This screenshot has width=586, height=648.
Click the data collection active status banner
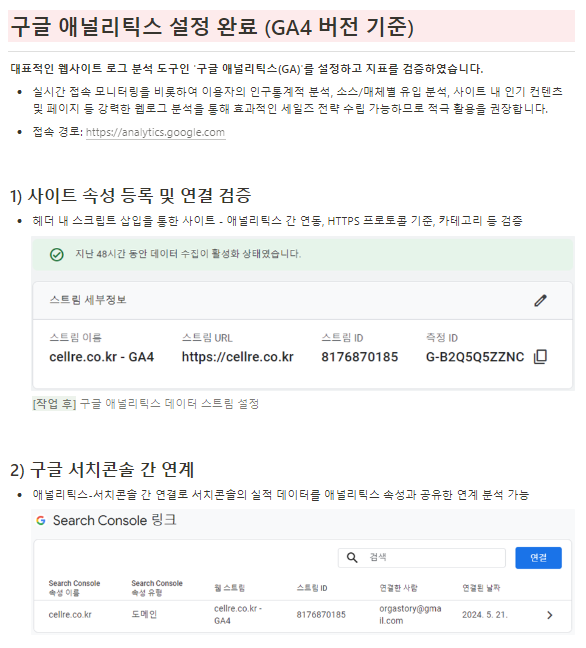click(303, 254)
